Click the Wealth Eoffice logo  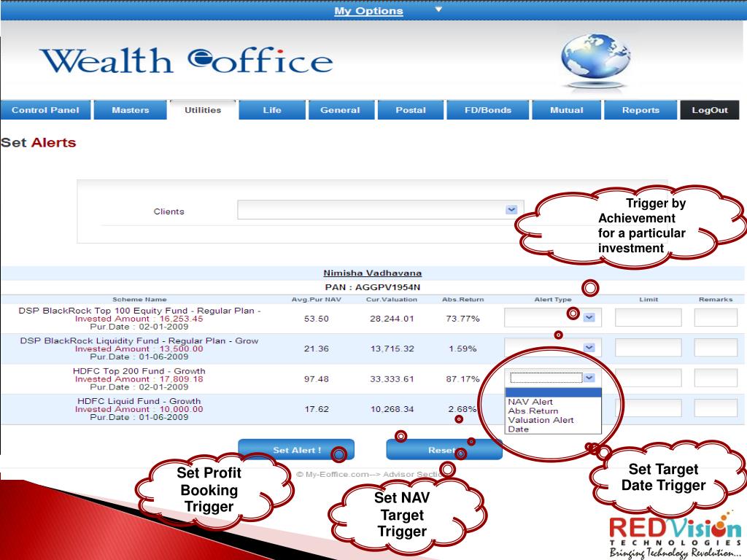(186, 61)
